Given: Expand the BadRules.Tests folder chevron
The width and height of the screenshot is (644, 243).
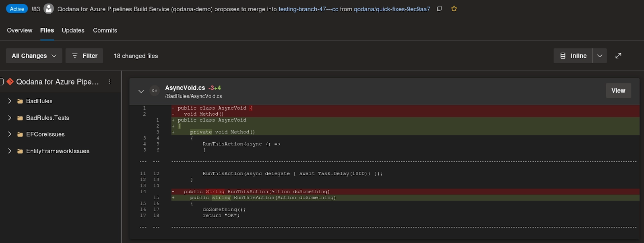Looking at the screenshot, I should coord(10,118).
